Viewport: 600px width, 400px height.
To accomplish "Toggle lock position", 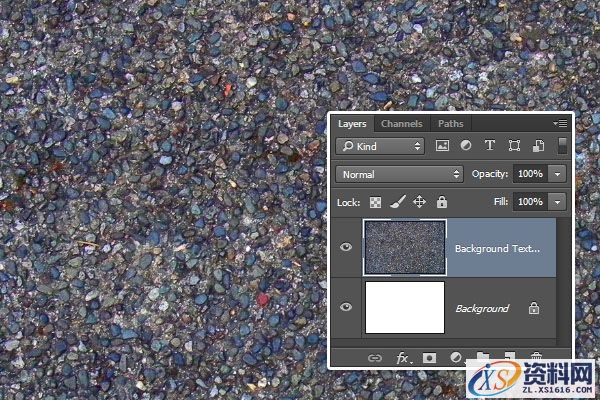I will pos(419,202).
